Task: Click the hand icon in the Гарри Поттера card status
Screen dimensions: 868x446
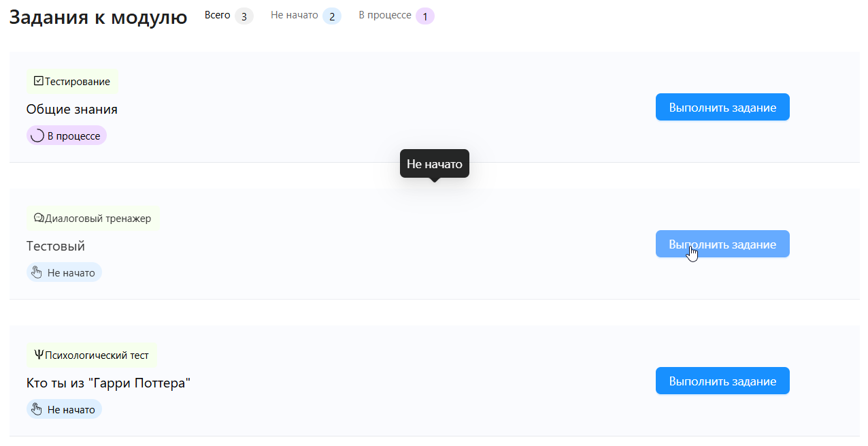Action: tap(37, 409)
